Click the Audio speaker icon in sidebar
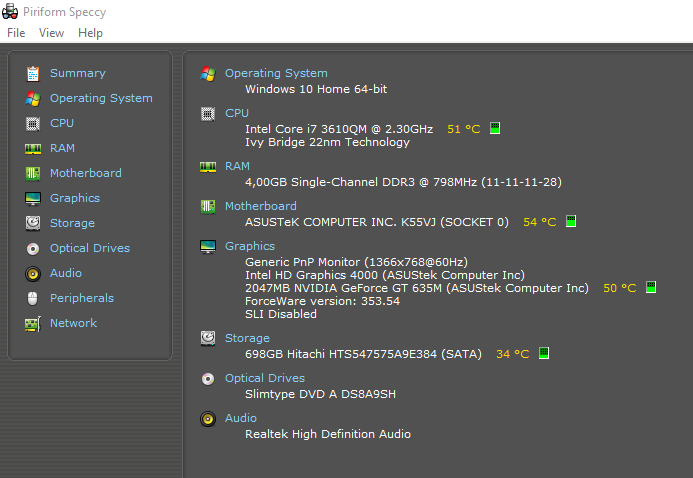Viewport: 693px width, 478px height. pos(33,273)
